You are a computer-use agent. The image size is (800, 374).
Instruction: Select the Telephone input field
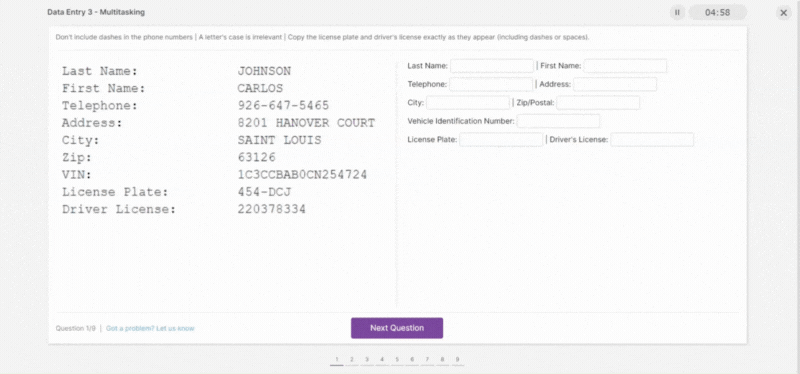491,84
